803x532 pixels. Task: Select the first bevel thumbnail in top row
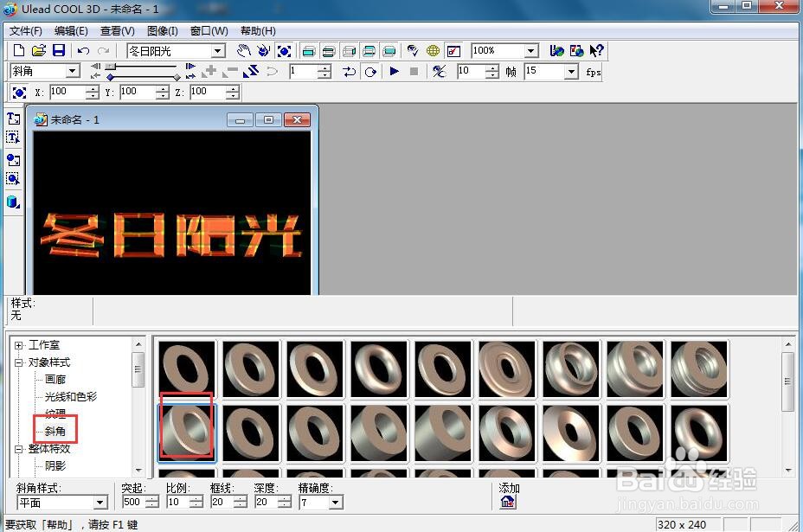[187, 369]
